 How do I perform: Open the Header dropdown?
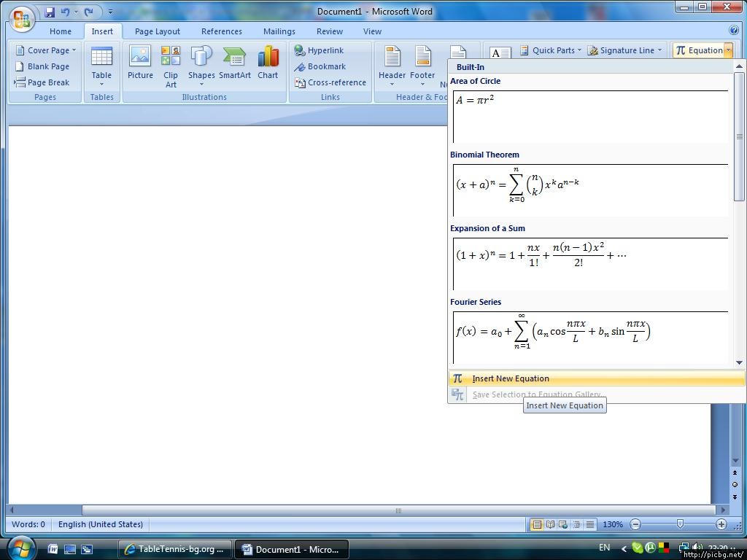tap(392, 66)
